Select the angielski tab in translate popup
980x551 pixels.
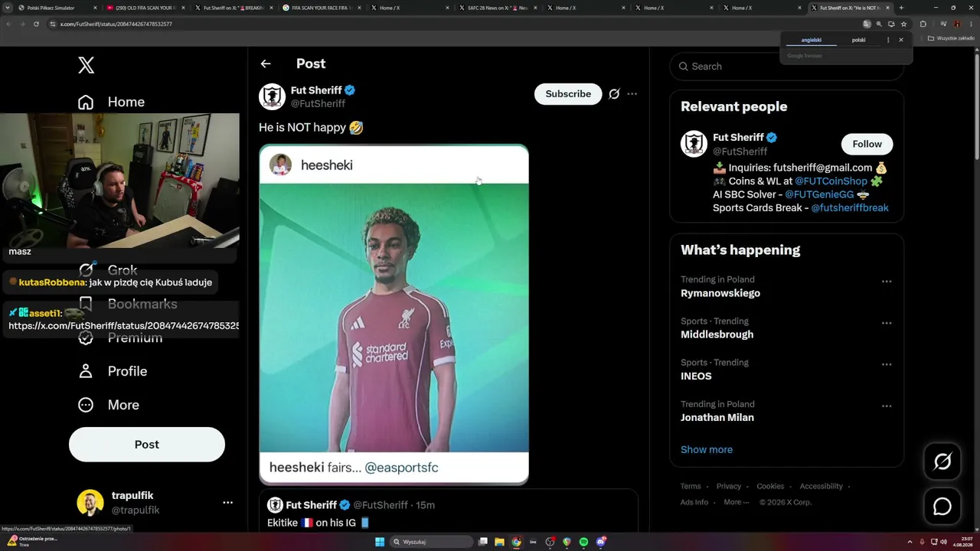pos(811,40)
